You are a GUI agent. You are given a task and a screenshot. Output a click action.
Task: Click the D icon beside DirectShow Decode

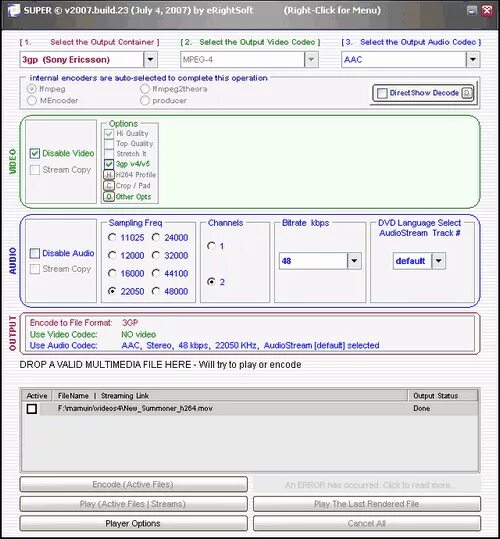pyautogui.click(x=467, y=93)
